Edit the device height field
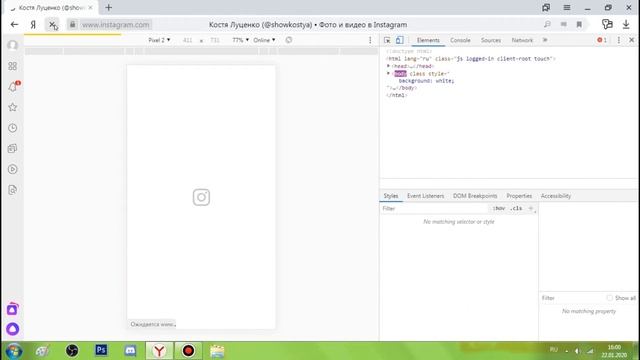 [215, 40]
